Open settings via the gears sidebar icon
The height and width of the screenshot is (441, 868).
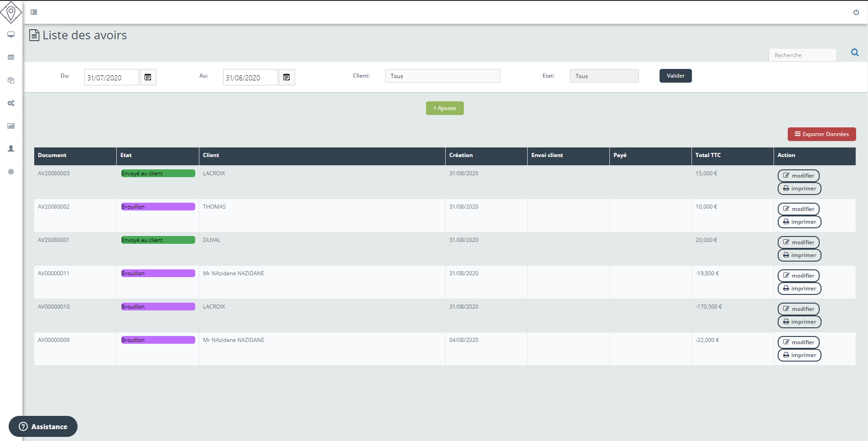(10, 103)
